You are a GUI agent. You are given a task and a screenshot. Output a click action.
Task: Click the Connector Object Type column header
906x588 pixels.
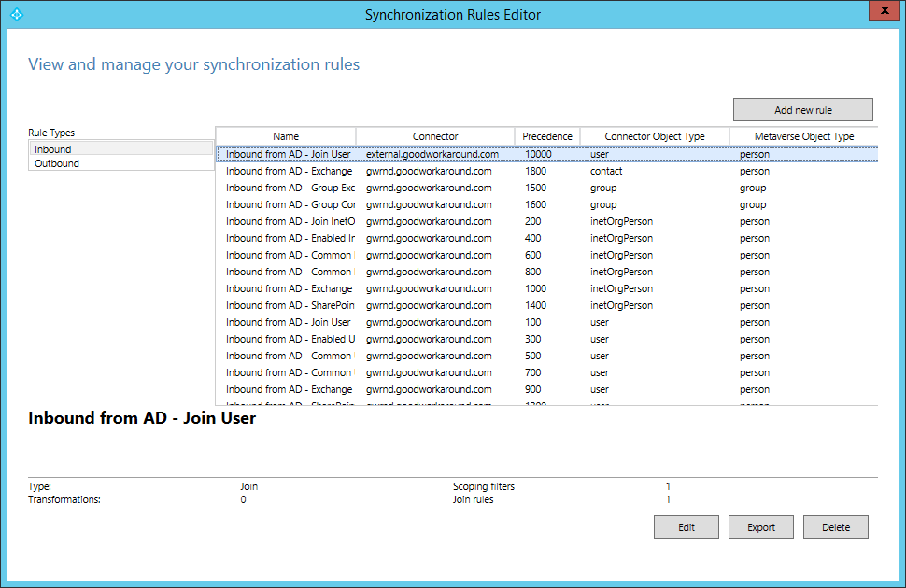click(x=655, y=136)
